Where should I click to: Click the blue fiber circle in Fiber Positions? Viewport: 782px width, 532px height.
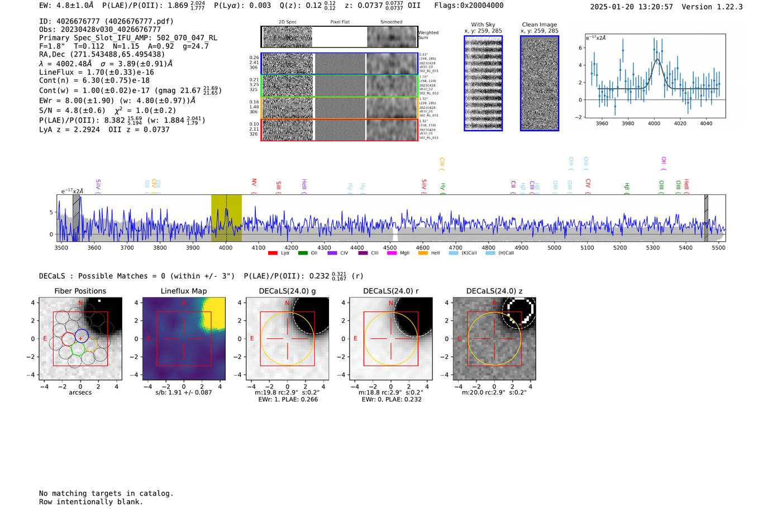pyautogui.click(x=82, y=337)
